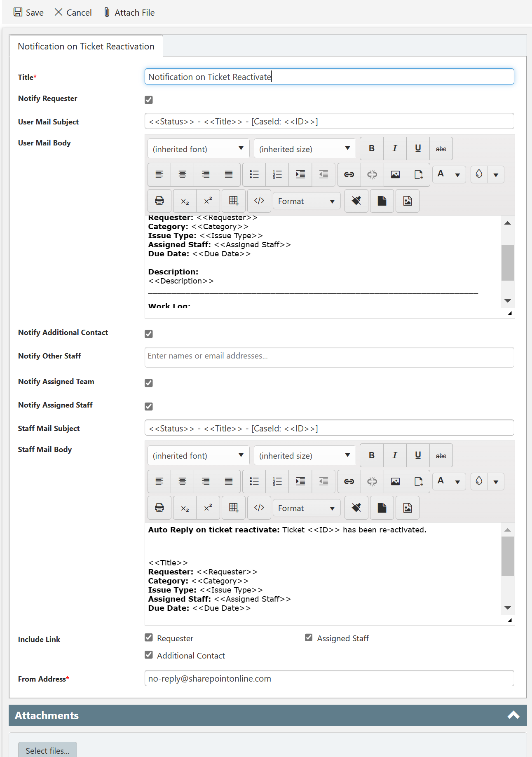Apply underline in Staff Mail Body toolbar
This screenshot has width=532, height=757.
tap(418, 455)
